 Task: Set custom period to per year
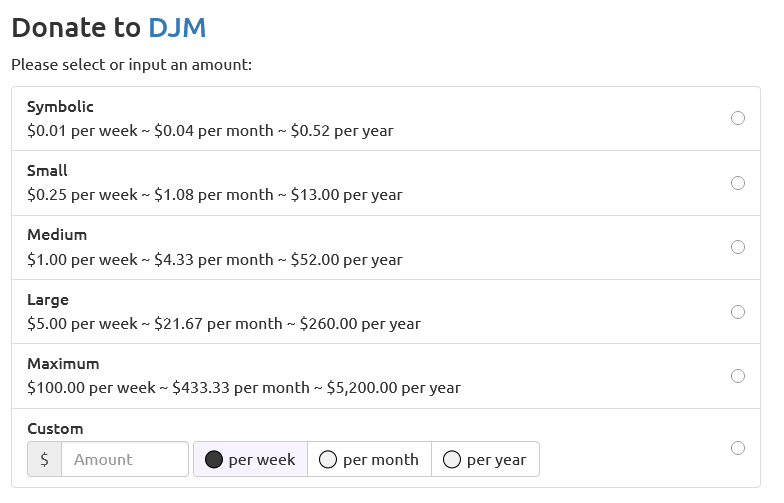tap(485, 460)
